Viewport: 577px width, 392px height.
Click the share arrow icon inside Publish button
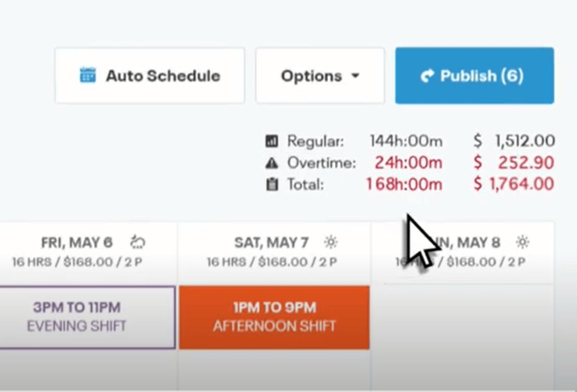[427, 76]
